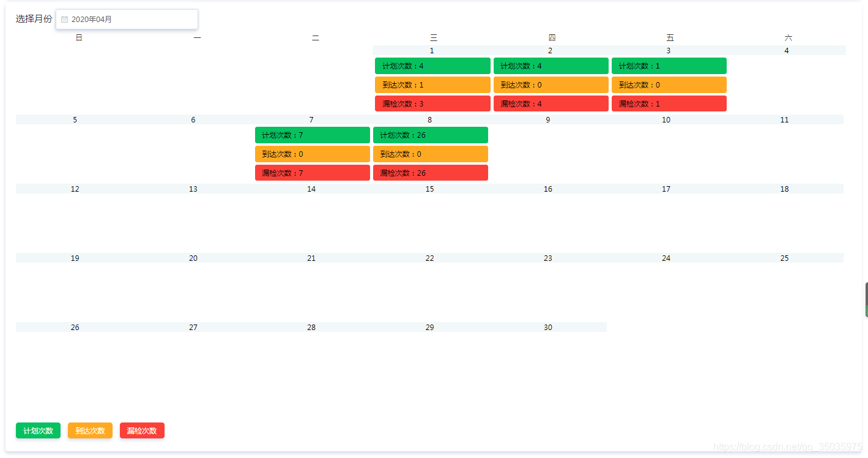Select 到达次数：0 on day 3
Viewport: 868px width, 458px height.
tap(669, 84)
